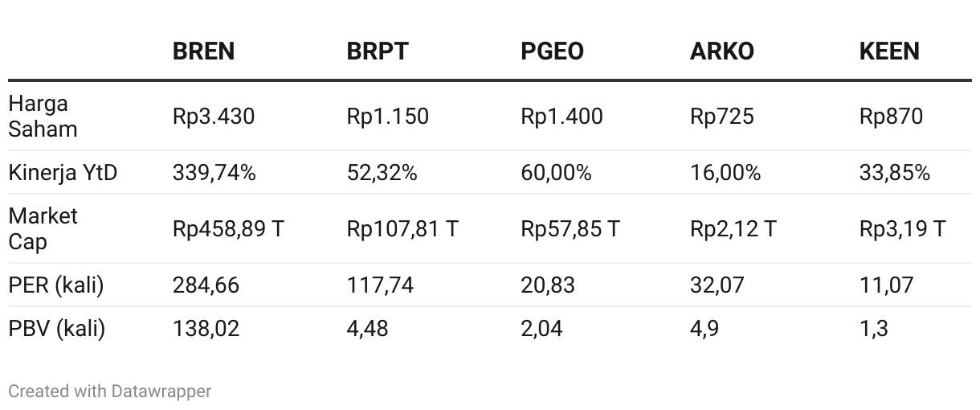The width and height of the screenshot is (980, 410).
Task: Click the Harga Saham row label
Action: 43,117
